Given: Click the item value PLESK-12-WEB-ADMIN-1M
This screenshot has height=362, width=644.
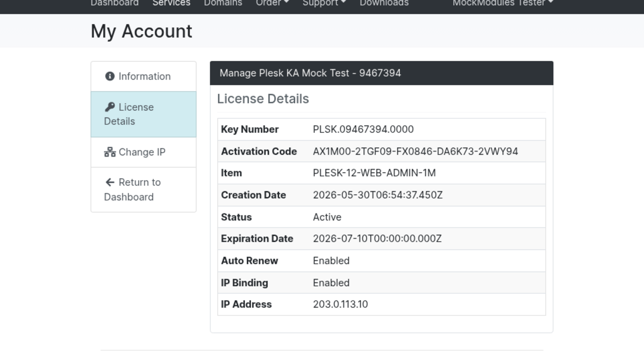Looking at the screenshot, I should 374,173.
